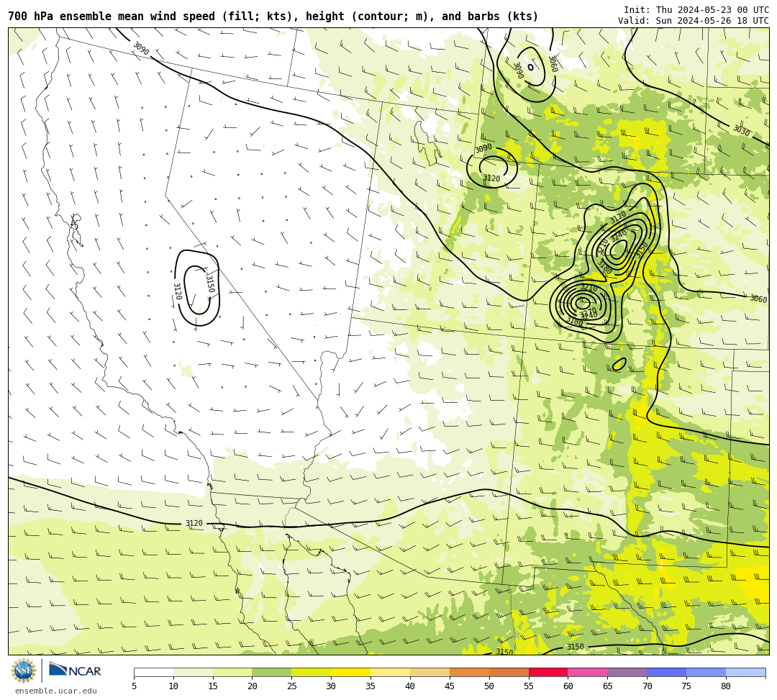777x700 pixels.
Task: Click the 3120 label on the southern long contour
Action: click(x=194, y=523)
